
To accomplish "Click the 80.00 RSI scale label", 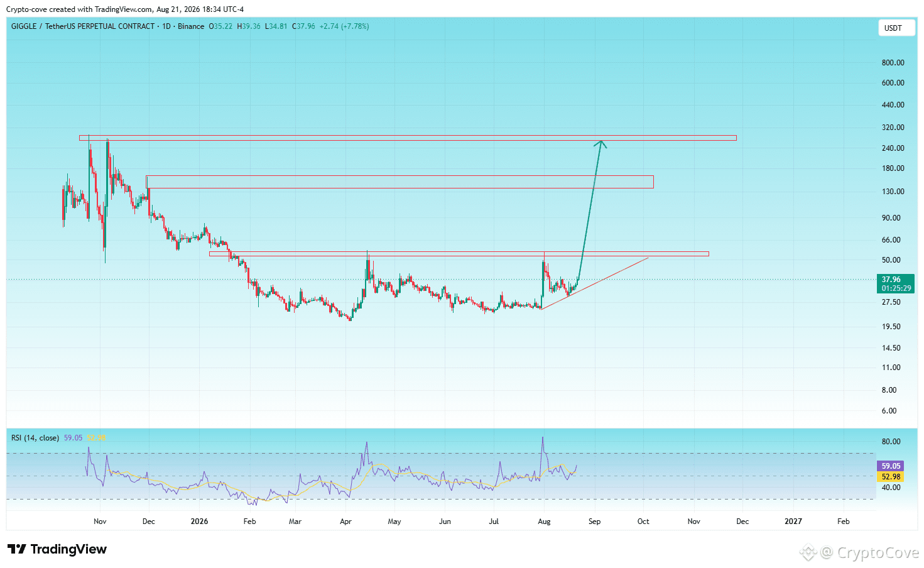I will pos(891,442).
